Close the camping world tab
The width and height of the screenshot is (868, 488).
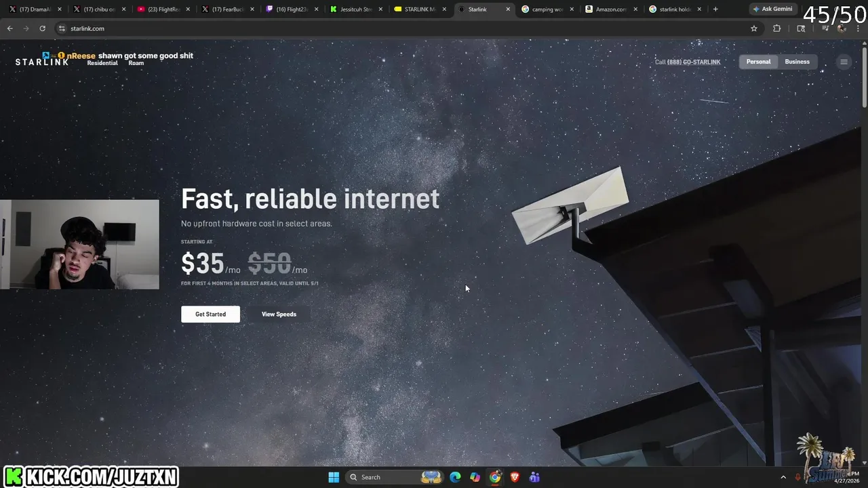tap(572, 9)
